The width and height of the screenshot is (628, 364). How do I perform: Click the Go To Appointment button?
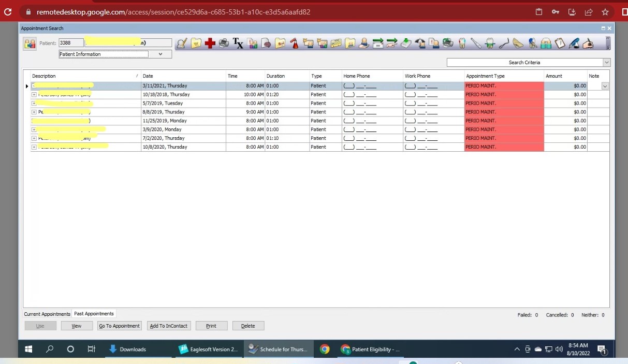(x=120, y=326)
